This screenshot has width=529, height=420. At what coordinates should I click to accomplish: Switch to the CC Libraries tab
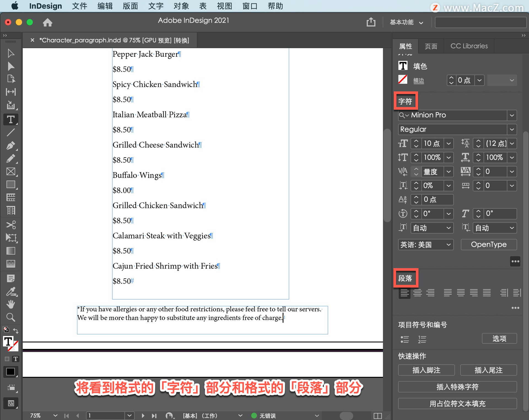[469, 46]
